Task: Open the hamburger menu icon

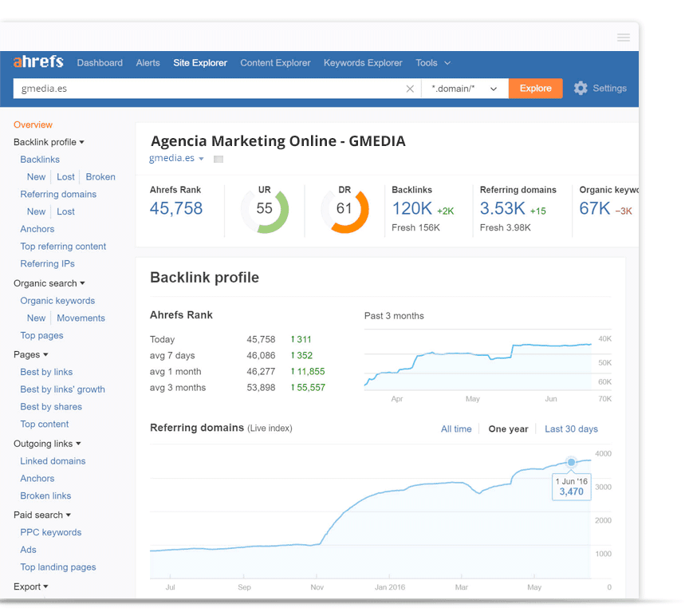Action: pyautogui.click(x=624, y=38)
